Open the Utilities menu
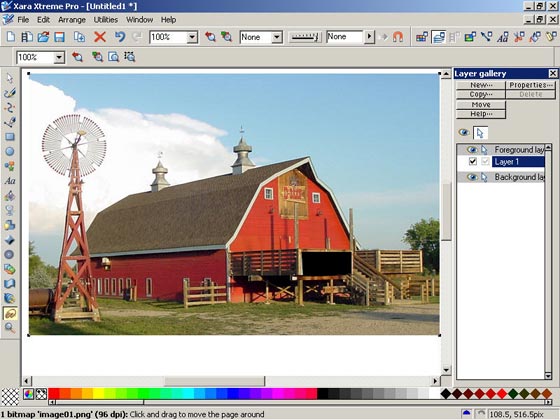Viewport: 560px width, 420px height. (106, 20)
